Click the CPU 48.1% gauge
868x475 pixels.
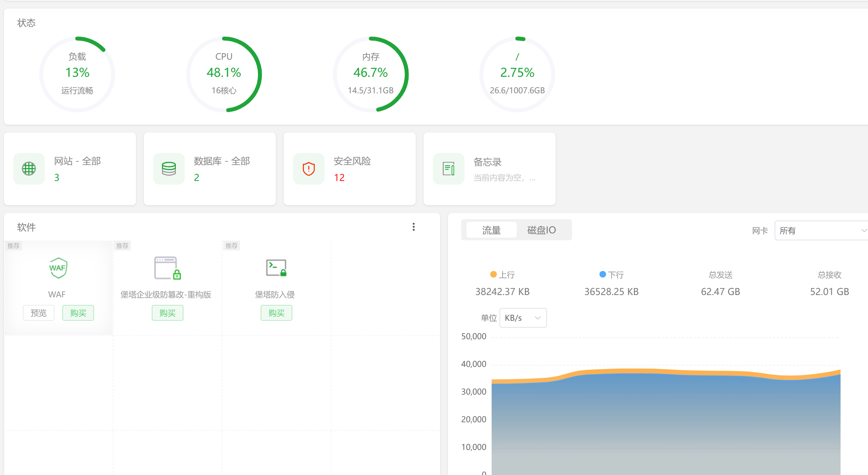(224, 74)
